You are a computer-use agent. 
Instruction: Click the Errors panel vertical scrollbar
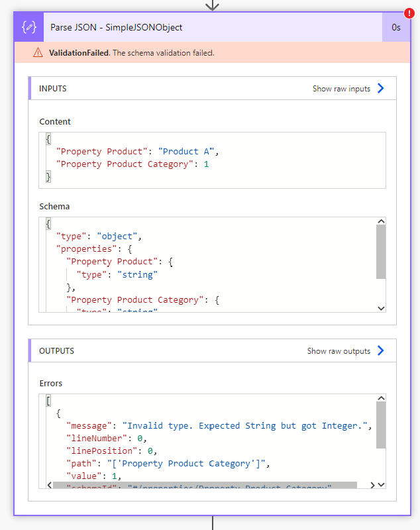(381, 424)
